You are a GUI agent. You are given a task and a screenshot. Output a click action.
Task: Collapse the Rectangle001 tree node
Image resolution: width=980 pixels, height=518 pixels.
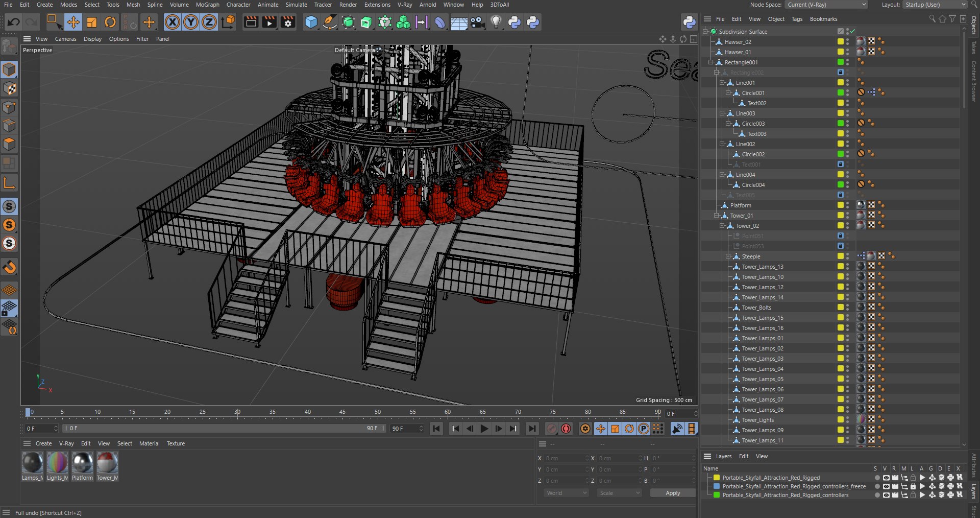pyautogui.click(x=710, y=62)
